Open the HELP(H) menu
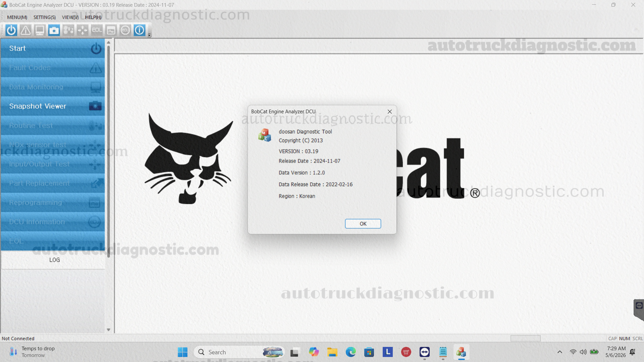The height and width of the screenshot is (362, 644). (93, 17)
